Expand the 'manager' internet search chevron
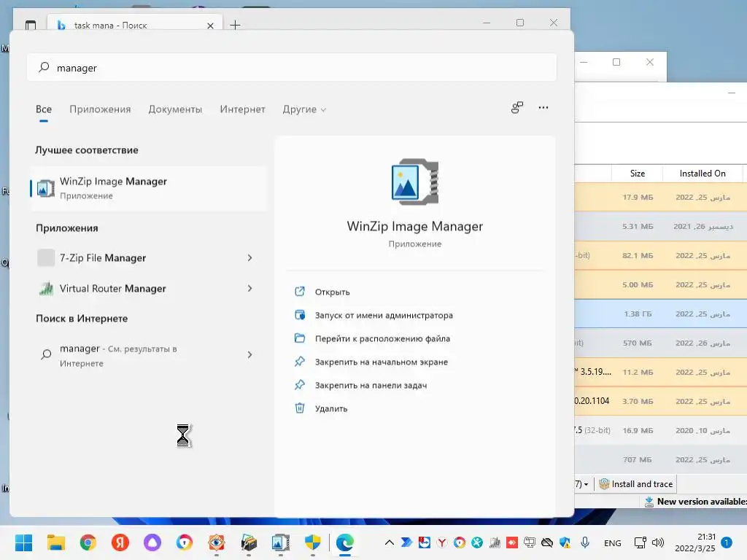 pyautogui.click(x=249, y=354)
